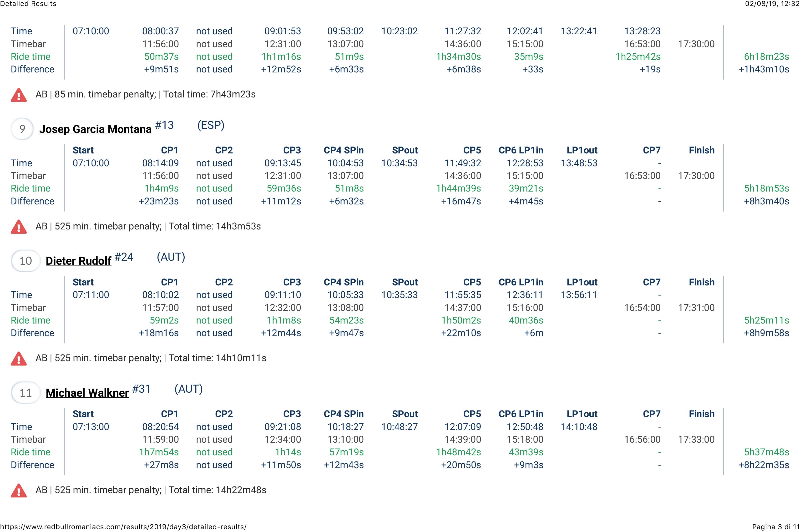This screenshot has width=800, height=532.
Task: Click the total ride time 6h18m23s
Action: point(766,57)
